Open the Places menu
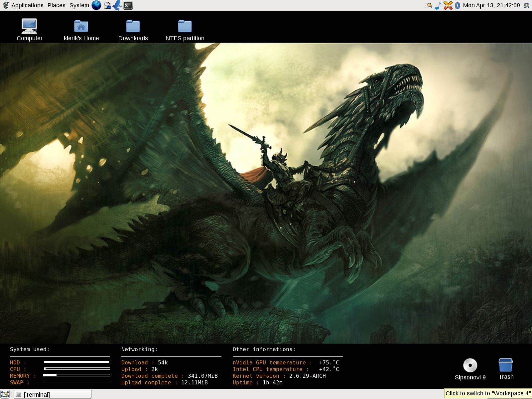Image resolution: width=532 pixels, height=399 pixels. [56, 5]
